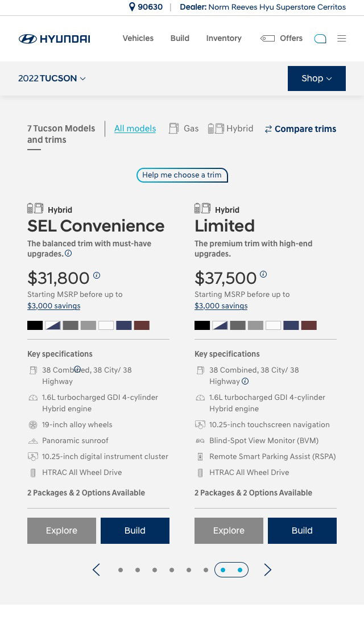Click info icon beside $31,800 price
The height and width of the screenshot is (632, 364).
click(x=97, y=275)
